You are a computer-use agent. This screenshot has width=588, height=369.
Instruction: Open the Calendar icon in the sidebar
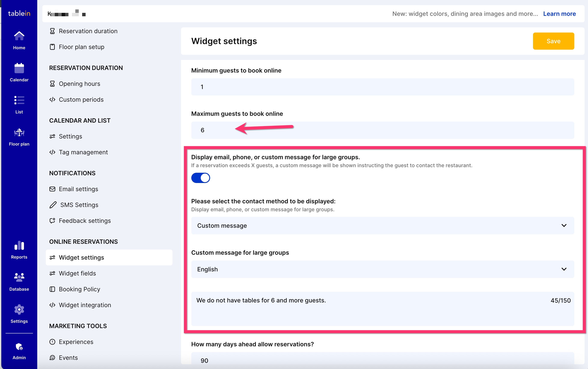point(19,68)
